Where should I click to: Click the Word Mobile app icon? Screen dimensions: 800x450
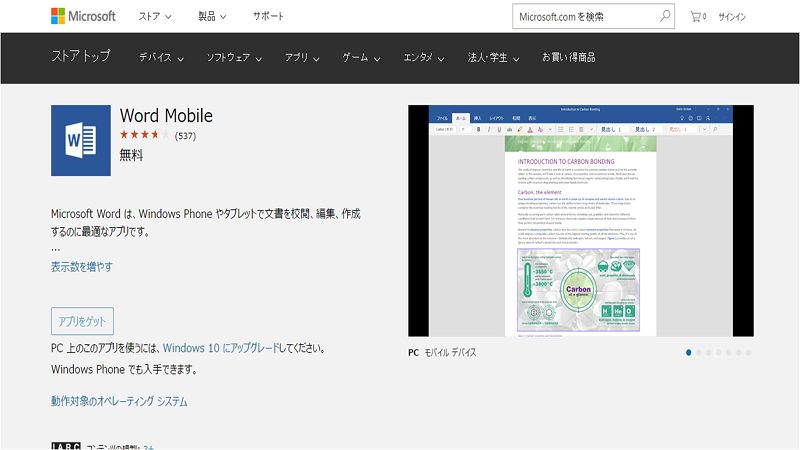coord(81,140)
